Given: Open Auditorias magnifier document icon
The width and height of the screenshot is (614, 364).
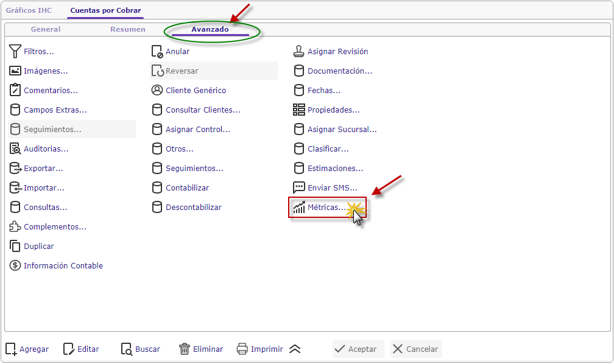Looking at the screenshot, I should tap(15, 149).
